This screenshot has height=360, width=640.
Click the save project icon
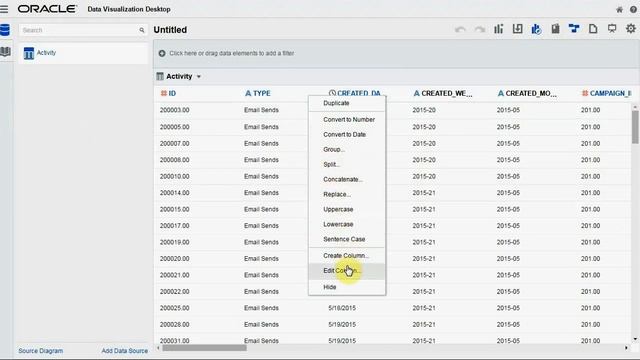[518, 29]
